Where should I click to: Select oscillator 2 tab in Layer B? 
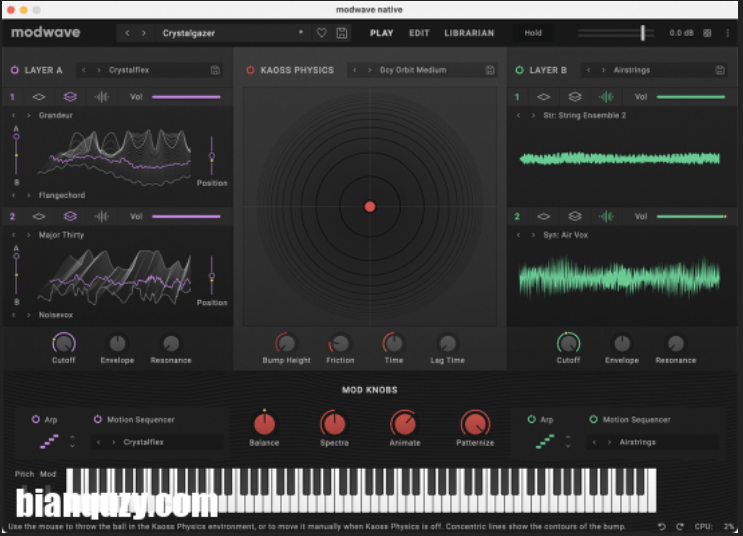[517, 216]
